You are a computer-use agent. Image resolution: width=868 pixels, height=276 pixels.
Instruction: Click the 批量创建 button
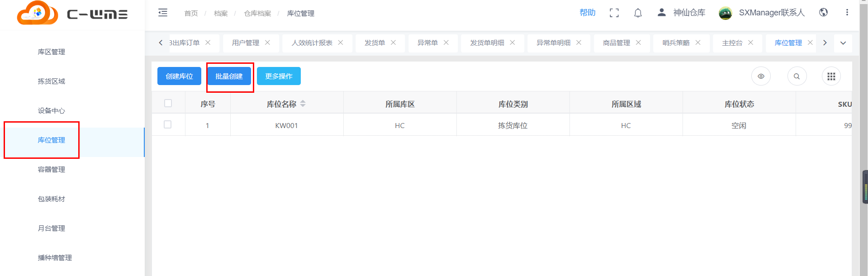pos(229,76)
